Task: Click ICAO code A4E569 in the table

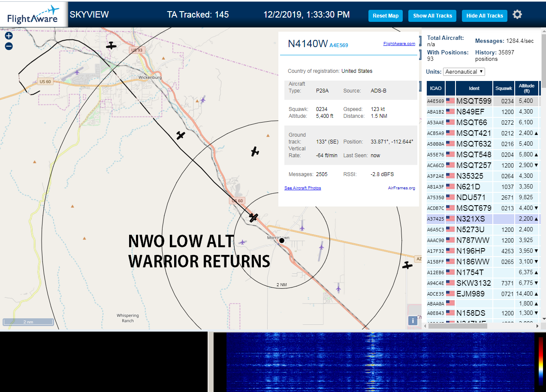Action: [435, 101]
